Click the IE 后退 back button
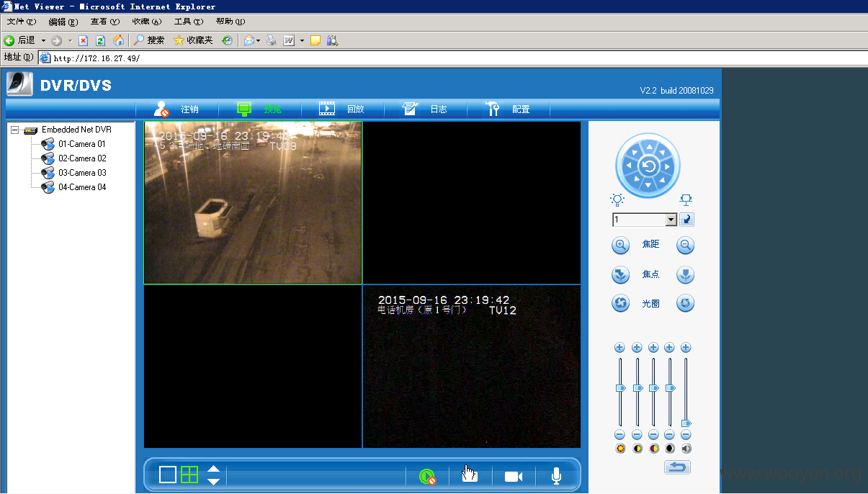Image resolution: width=868 pixels, height=494 pixels. (20, 40)
